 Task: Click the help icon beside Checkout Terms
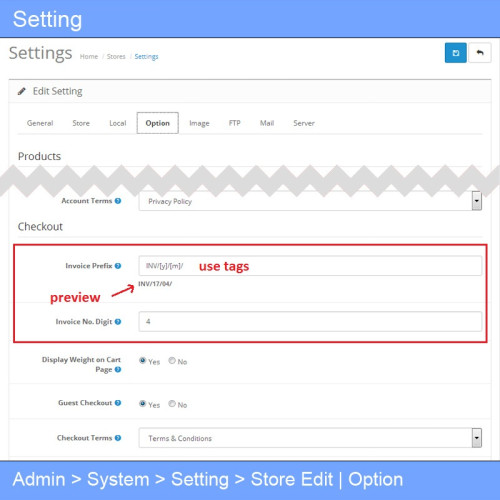(118, 438)
